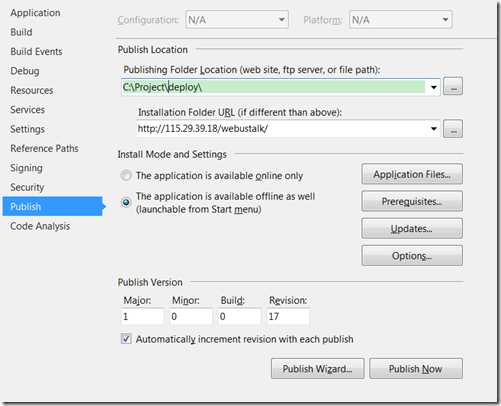Open the Updates dialog
Screen dimensions: 501x406
click(412, 229)
